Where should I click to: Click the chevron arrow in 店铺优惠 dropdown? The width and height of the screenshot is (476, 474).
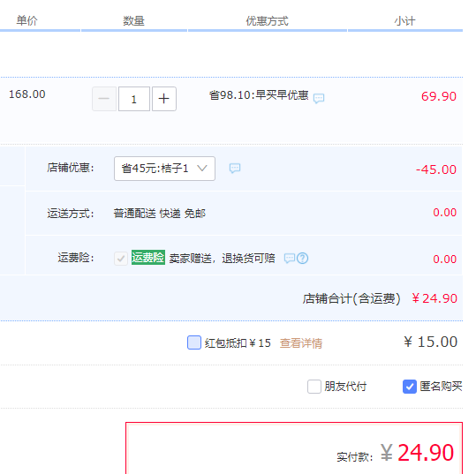pos(202,168)
